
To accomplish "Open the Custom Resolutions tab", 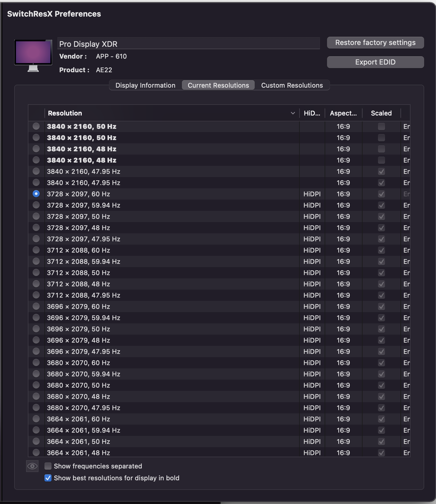I will point(292,85).
